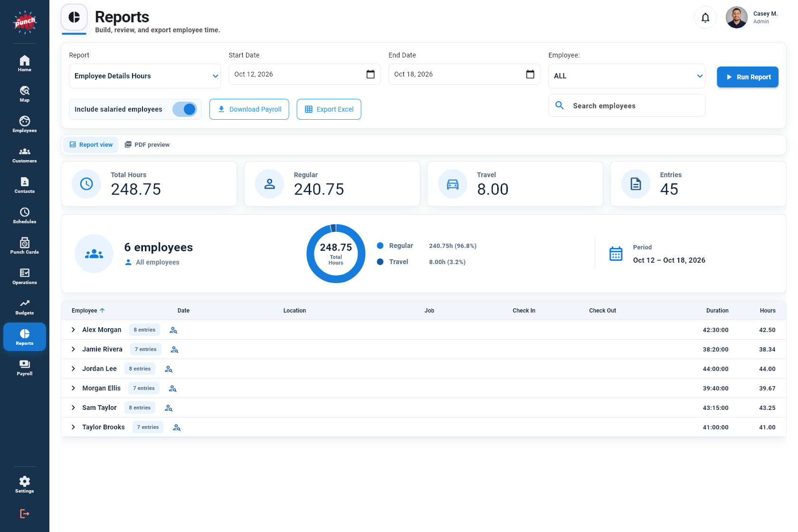Open the Report type dropdown
The image size is (798, 532).
tap(145, 76)
